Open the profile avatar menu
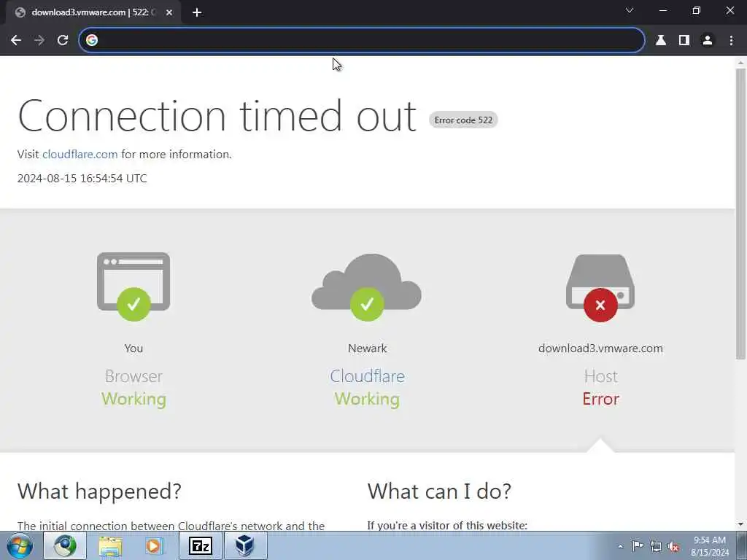The image size is (747, 560). (708, 40)
